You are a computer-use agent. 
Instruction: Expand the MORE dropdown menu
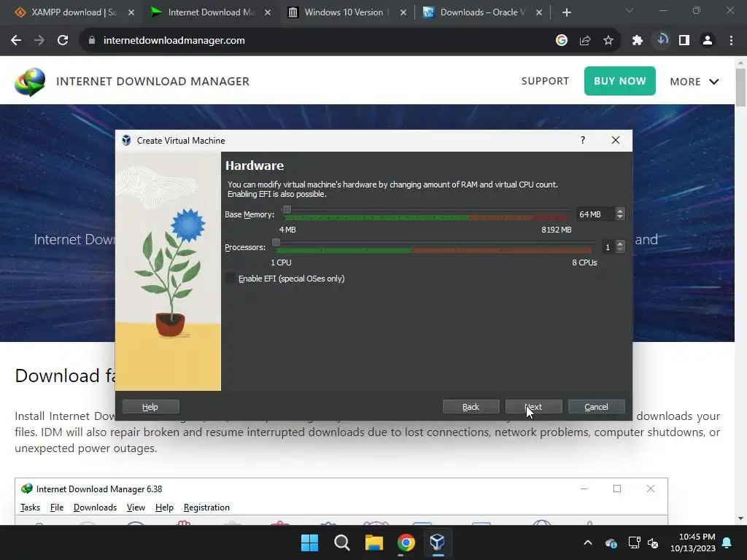click(694, 82)
